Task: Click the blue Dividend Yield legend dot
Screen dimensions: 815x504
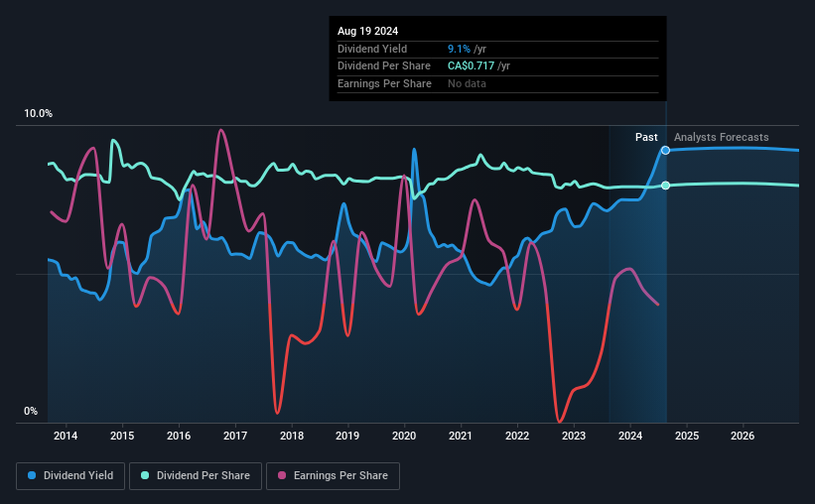Action: [32, 475]
